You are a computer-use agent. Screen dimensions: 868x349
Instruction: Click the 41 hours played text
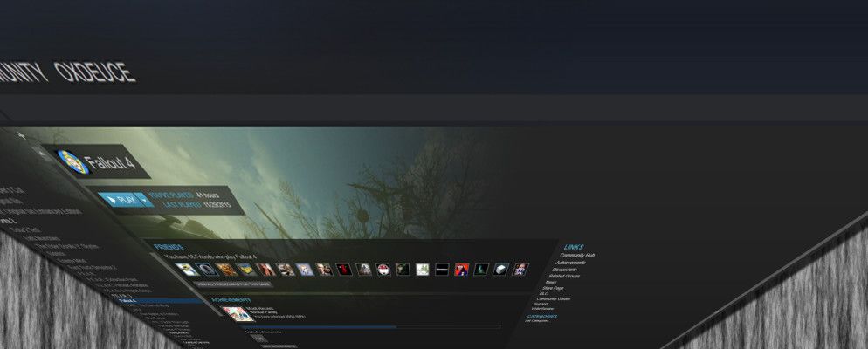coord(207,195)
